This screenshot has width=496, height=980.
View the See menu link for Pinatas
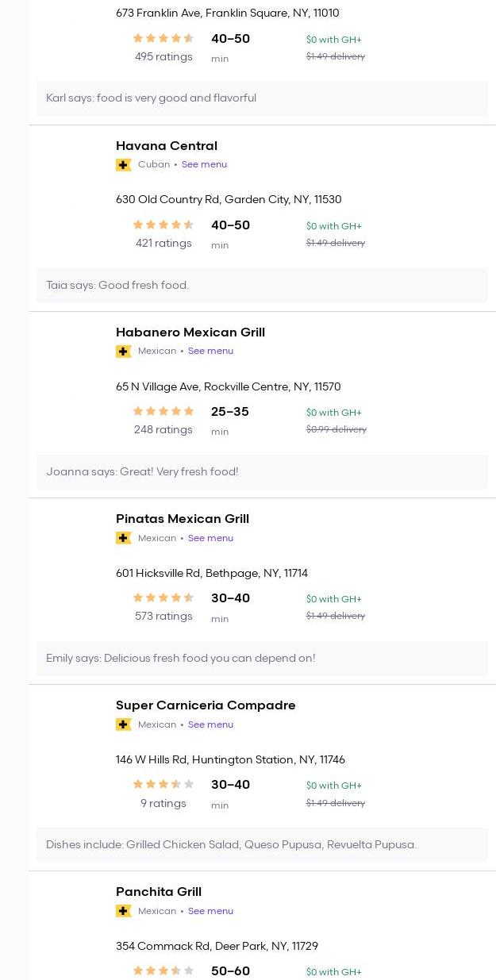click(x=210, y=538)
